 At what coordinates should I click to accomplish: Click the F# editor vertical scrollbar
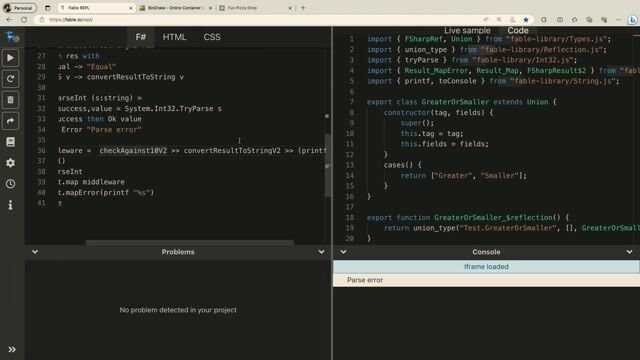pos(327,165)
